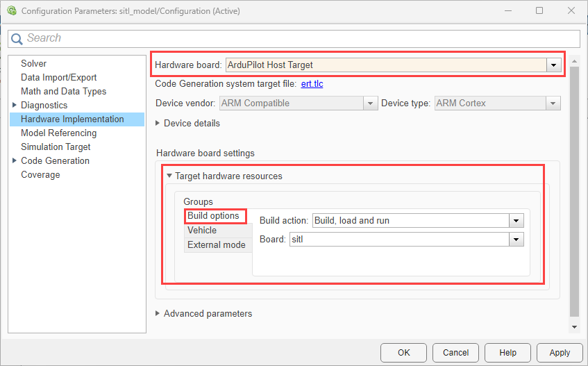The image size is (588, 366).
Task: Click the Cancel button
Action: (455, 353)
